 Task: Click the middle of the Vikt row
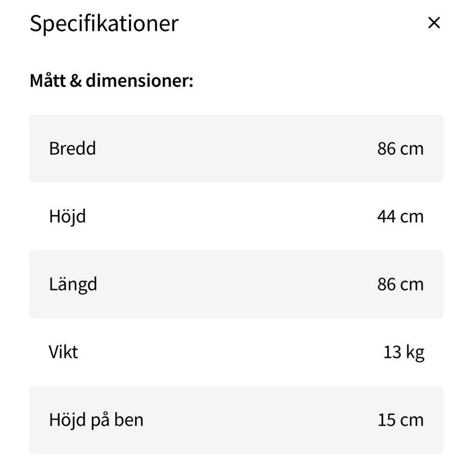tap(236, 352)
